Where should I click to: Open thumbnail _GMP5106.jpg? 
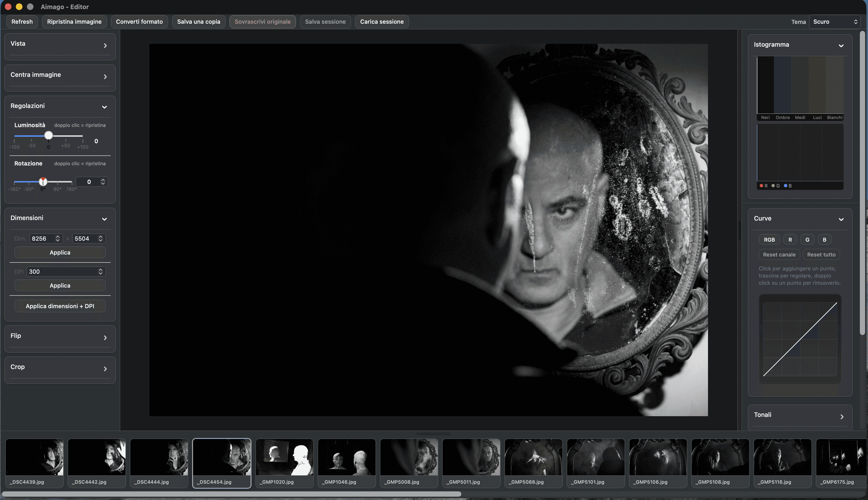coord(658,463)
